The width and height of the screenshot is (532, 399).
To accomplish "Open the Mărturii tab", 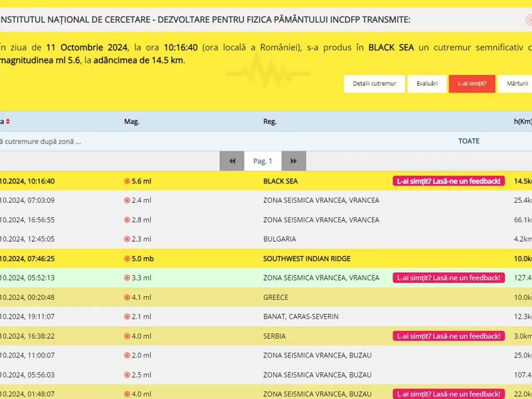I will point(516,84).
